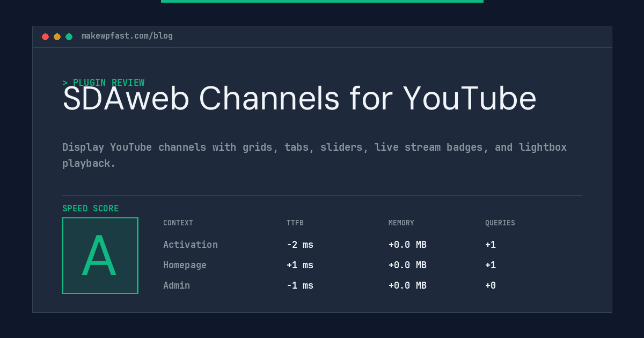The width and height of the screenshot is (644, 338).
Task: Click the Activation queries value '+1'
Action: click(x=491, y=245)
